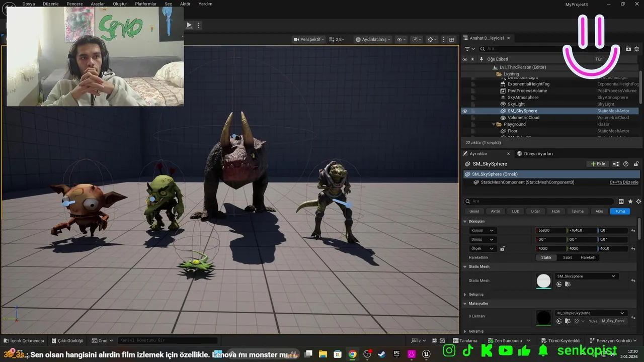This screenshot has height=362, width=644.
Task: Click viewport layout grid icon
Action: (x=451, y=39)
